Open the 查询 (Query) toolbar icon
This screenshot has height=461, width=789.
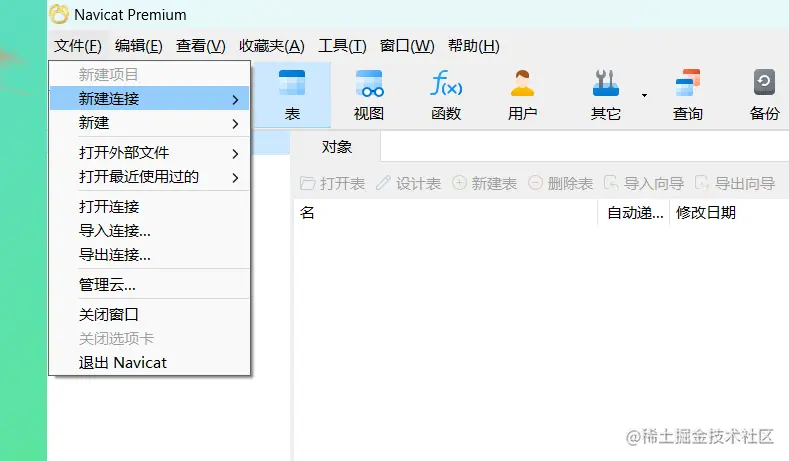point(688,83)
